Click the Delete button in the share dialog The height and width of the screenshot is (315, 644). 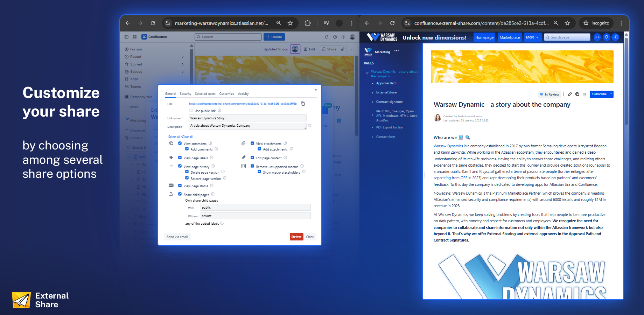coord(296,237)
